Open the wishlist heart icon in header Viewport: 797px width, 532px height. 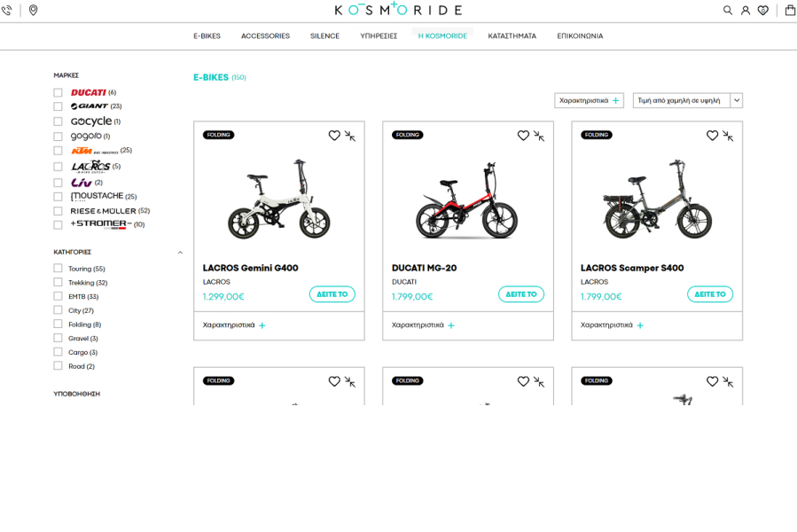[763, 10]
